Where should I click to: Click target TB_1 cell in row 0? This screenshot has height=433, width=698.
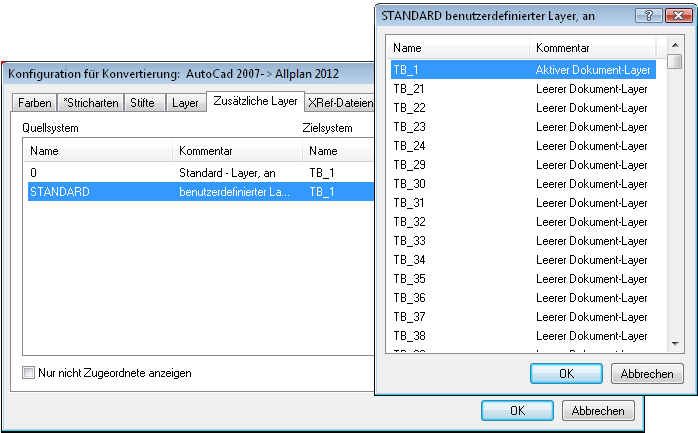(322, 173)
